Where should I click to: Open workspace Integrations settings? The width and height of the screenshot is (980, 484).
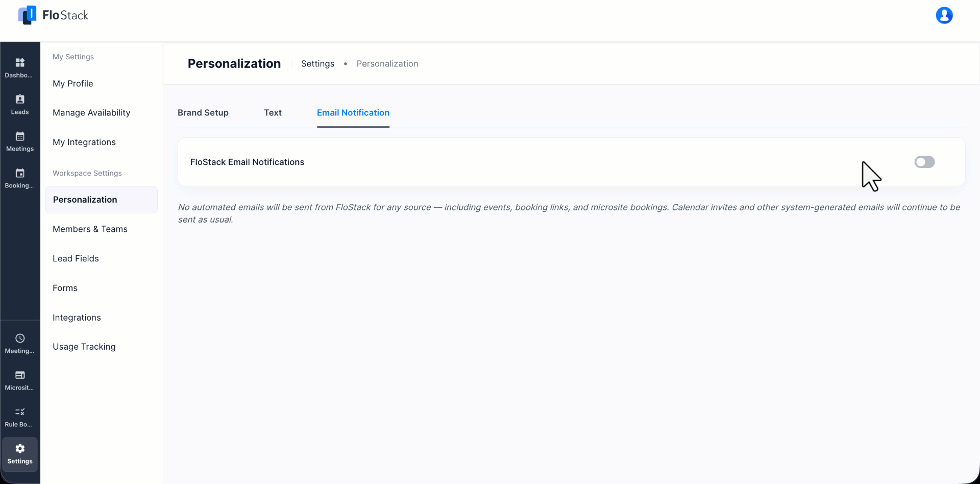pos(77,318)
